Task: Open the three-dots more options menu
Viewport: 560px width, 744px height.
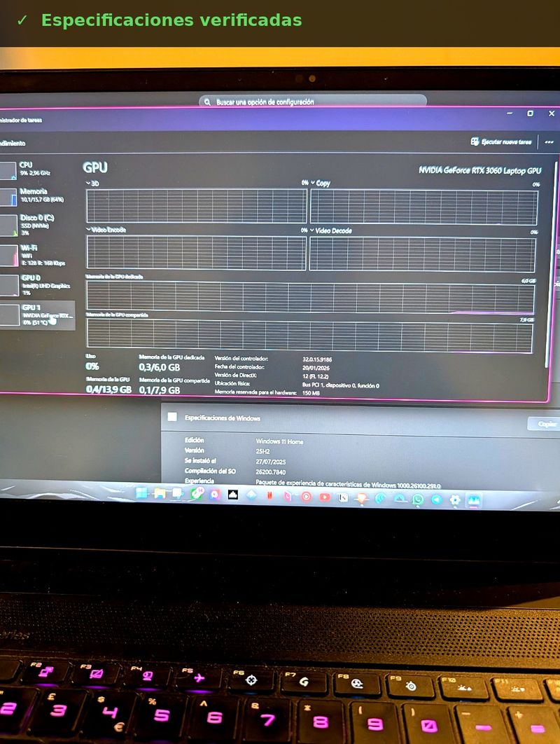Action: [x=549, y=142]
